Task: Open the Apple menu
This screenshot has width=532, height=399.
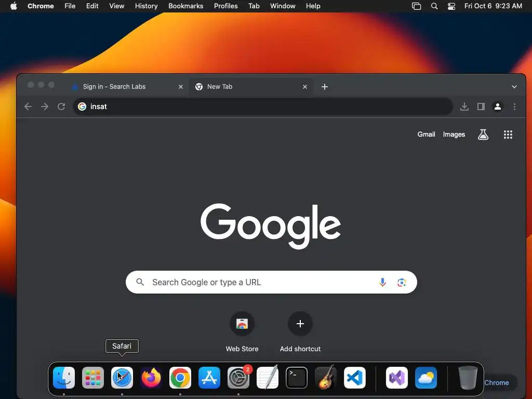Action: 14,6
